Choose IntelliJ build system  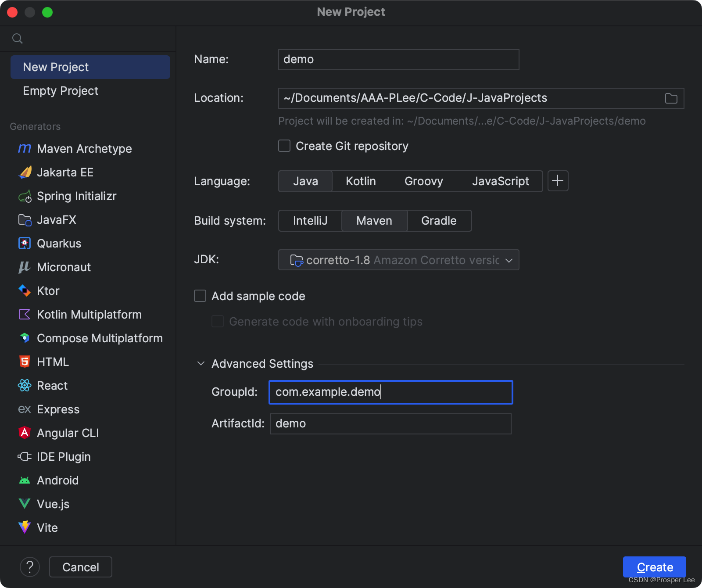click(310, 221)
